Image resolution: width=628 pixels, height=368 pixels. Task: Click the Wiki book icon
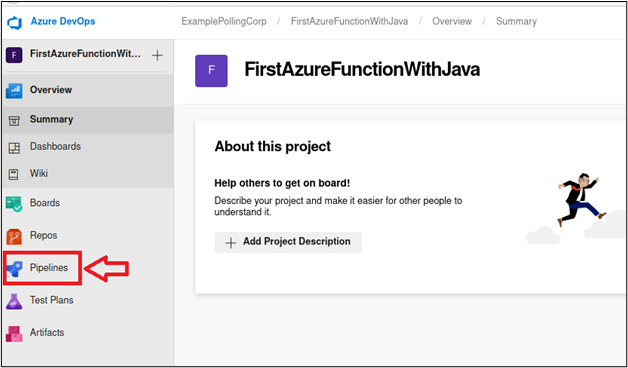pos(14,175)
